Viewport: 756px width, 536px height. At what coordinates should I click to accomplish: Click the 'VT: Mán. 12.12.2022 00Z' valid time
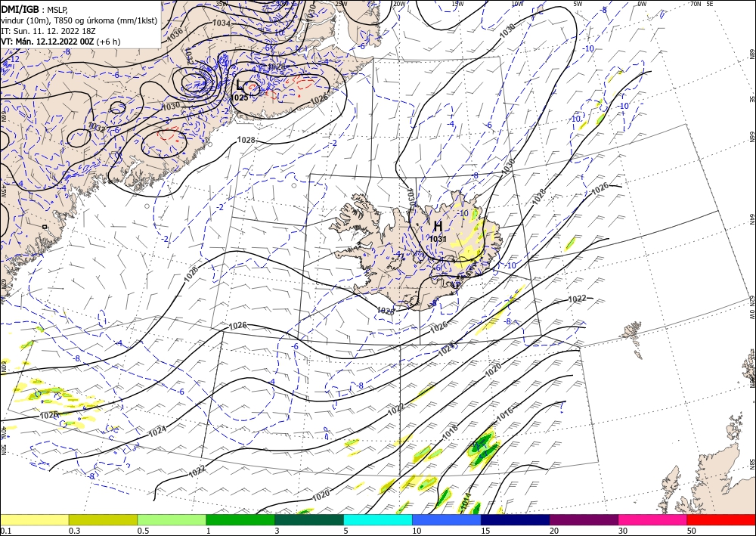[47, 42]
